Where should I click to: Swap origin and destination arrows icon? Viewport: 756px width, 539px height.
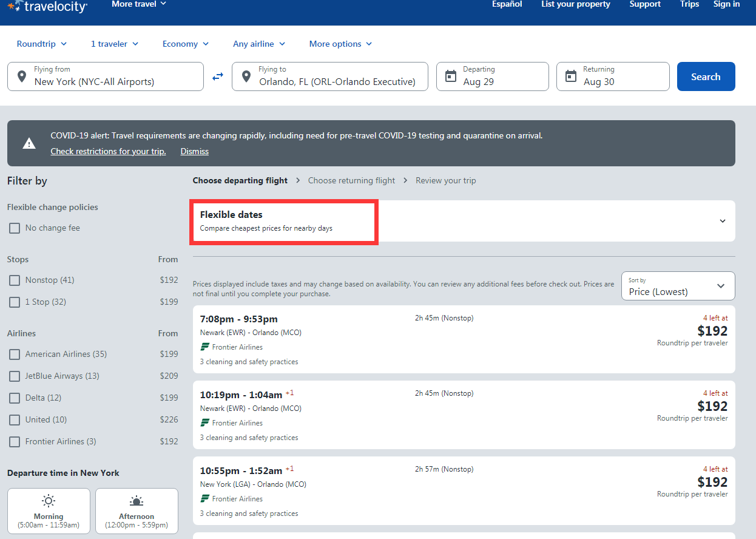tap(218, 77)
